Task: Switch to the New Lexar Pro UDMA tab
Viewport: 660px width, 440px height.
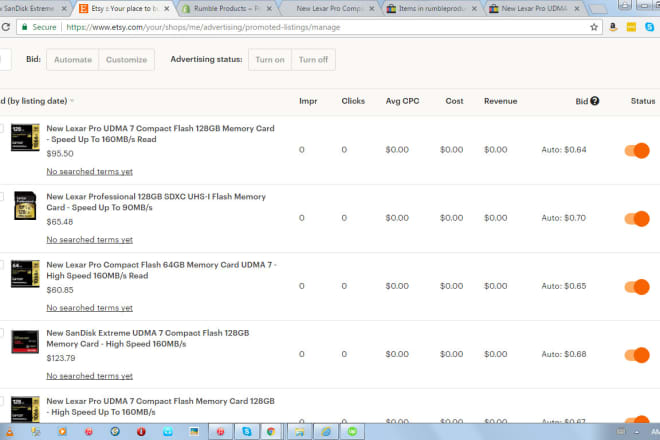Action: click(535, 8)
